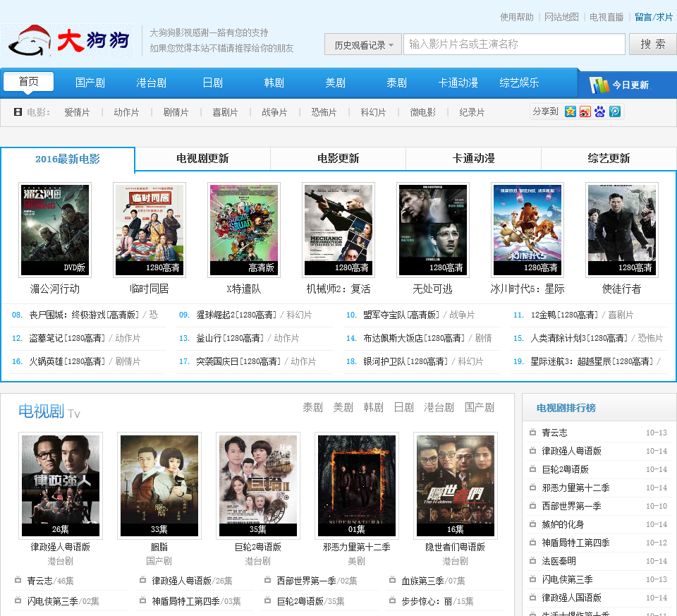Go to the 首页 nav tab
This screenshot has height=616, width=677.
pyautogui.click(x=28, y=82)
